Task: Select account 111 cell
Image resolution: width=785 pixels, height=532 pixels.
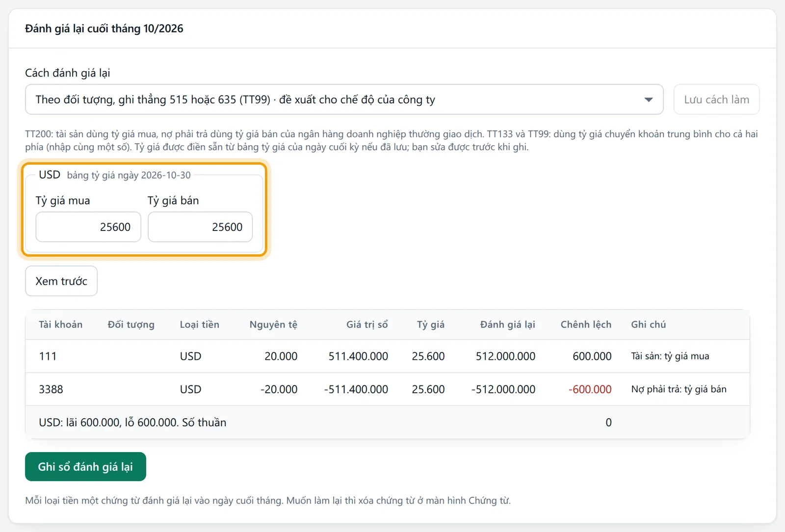Action: coord(48,356)
